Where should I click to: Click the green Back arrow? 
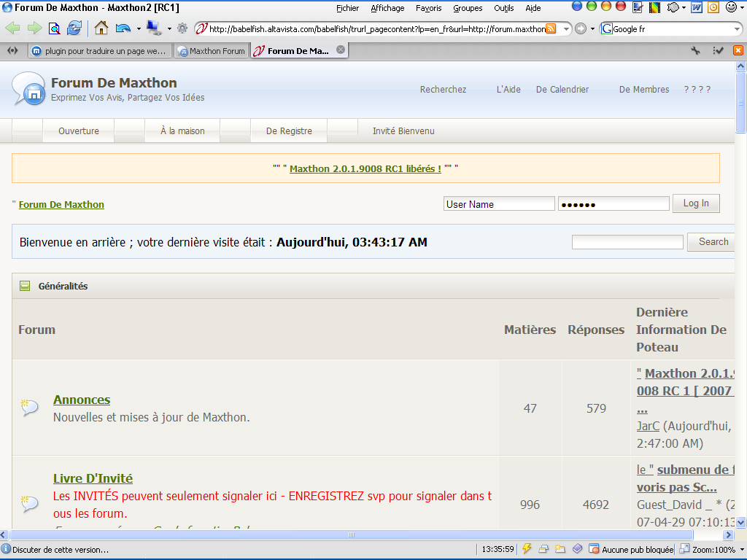point(12,28)
